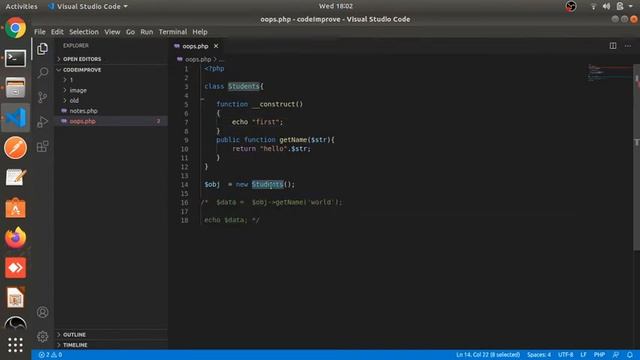The height and width of the screenshot is (360, 640).
Task: Open the clock Wed 18:02 calendar
Action: click(336, 6)
